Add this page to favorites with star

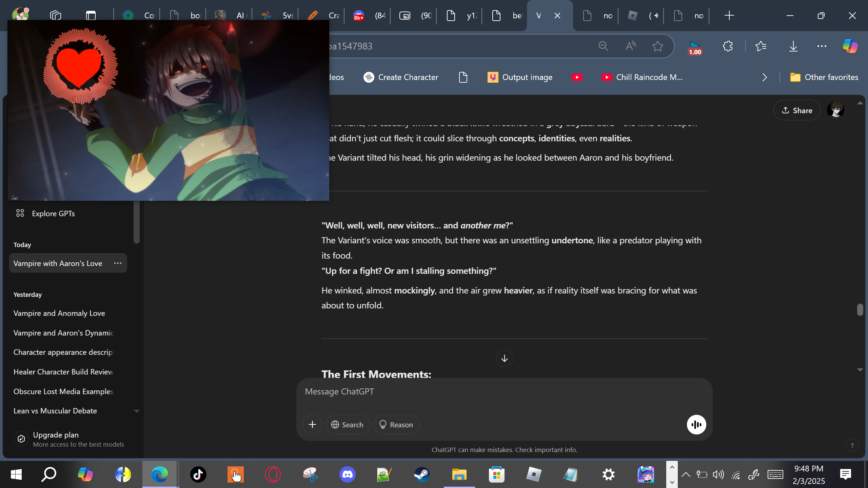tap(658, 46)
